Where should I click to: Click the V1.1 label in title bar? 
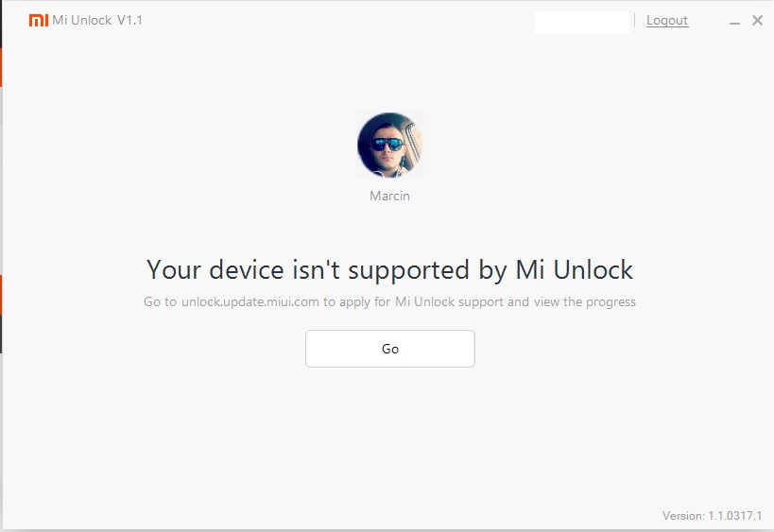129,21
